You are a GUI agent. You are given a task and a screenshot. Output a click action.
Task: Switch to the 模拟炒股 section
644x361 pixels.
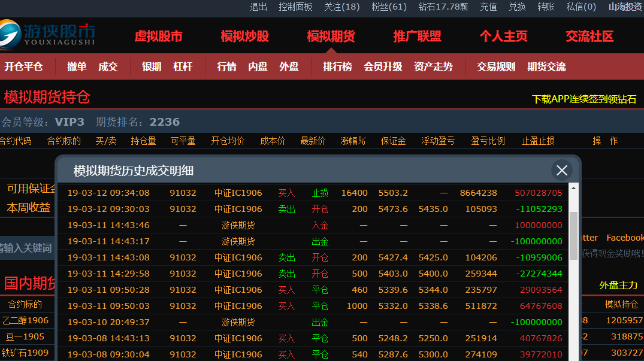click(x=244, y=37)
